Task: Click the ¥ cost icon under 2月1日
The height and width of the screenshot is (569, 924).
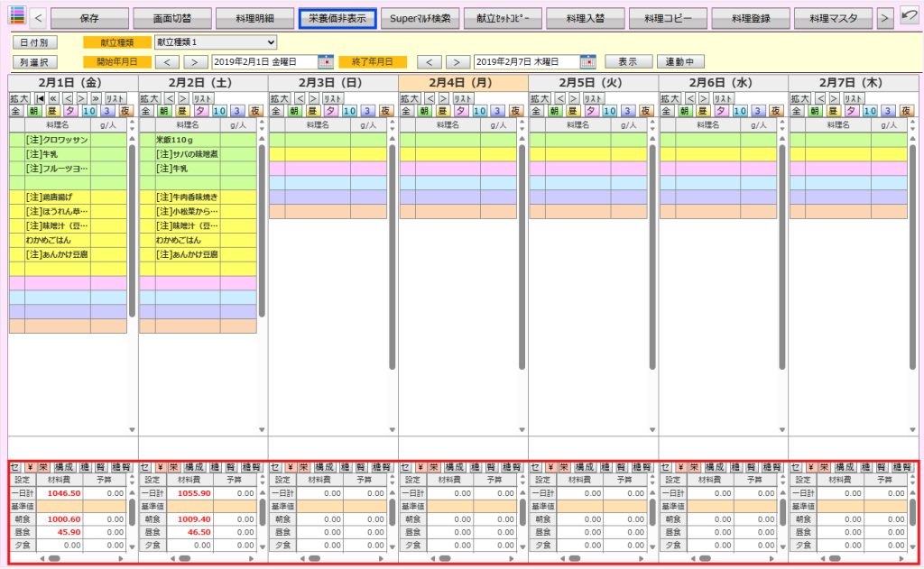Action: 31,467
